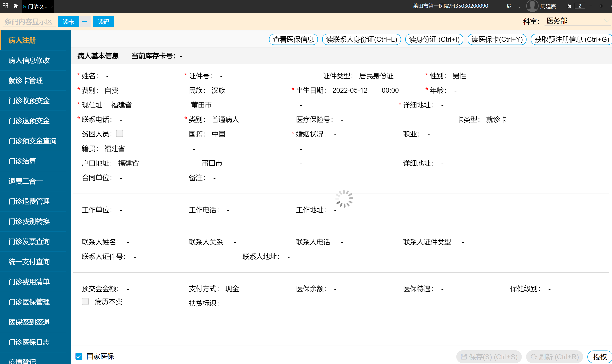The height and width of the screenshot is (364, 612).
Task: Click the 国籍 中国 value
Action: point(218,134)
